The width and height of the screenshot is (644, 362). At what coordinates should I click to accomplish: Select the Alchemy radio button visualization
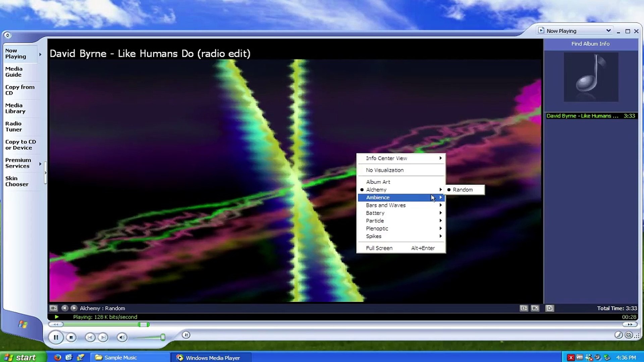click(x=362, y=190)
